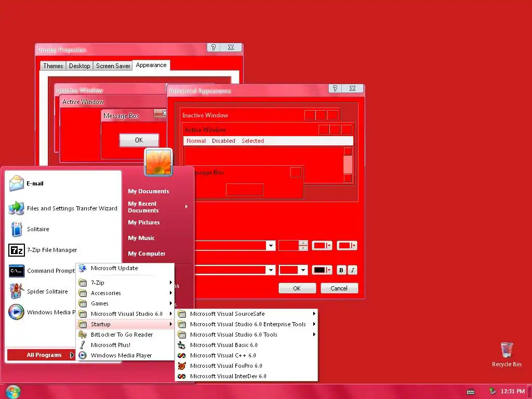Click Normal in the preview menu bar

coord(196,141)
